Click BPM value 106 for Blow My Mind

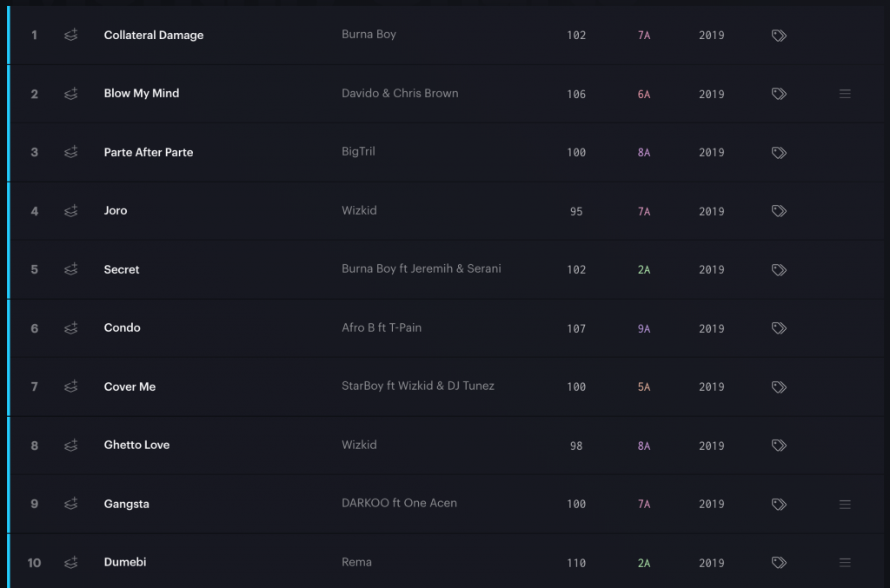click(576, 94)
